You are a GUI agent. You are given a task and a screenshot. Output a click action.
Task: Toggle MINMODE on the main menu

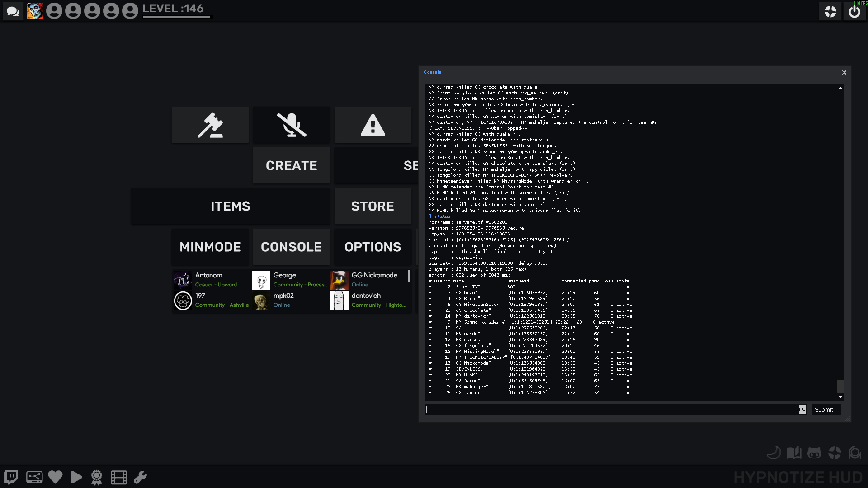210,247
